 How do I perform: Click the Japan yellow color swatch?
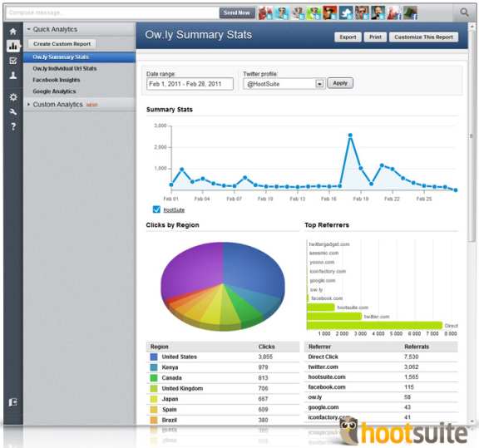[x=154, y=399]
